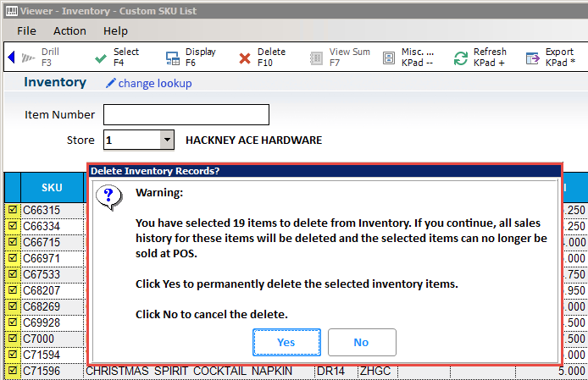The width and height of the screenshot is (588, 380).
Task: Click the DR14 cell
Action: coord(330,371)
